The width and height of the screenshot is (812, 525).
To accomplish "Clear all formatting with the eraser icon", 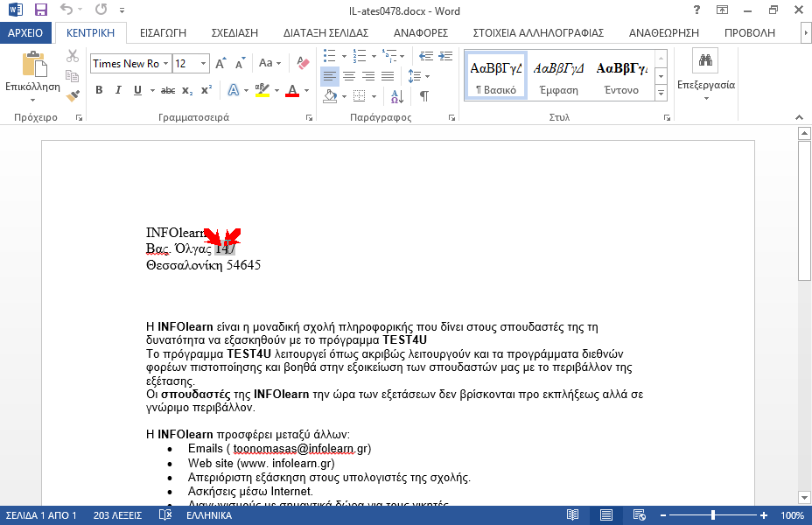I will point(303,63).
